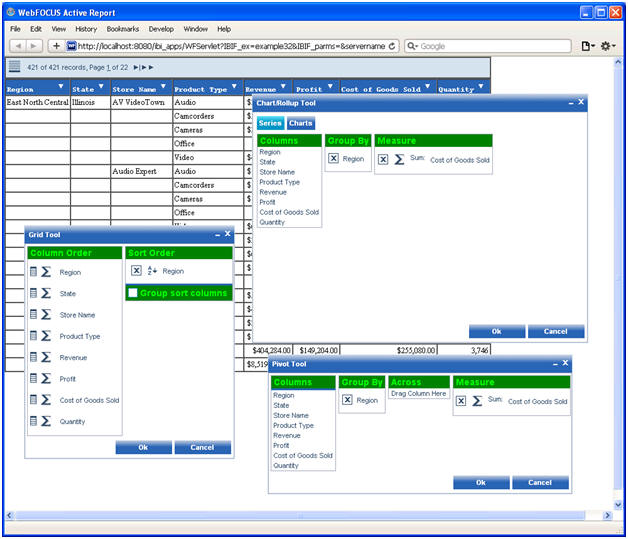Click the Sigma aggregation icon in Chart/Rollup Measure
628x539 pixels.
click(x=399, y=159)
